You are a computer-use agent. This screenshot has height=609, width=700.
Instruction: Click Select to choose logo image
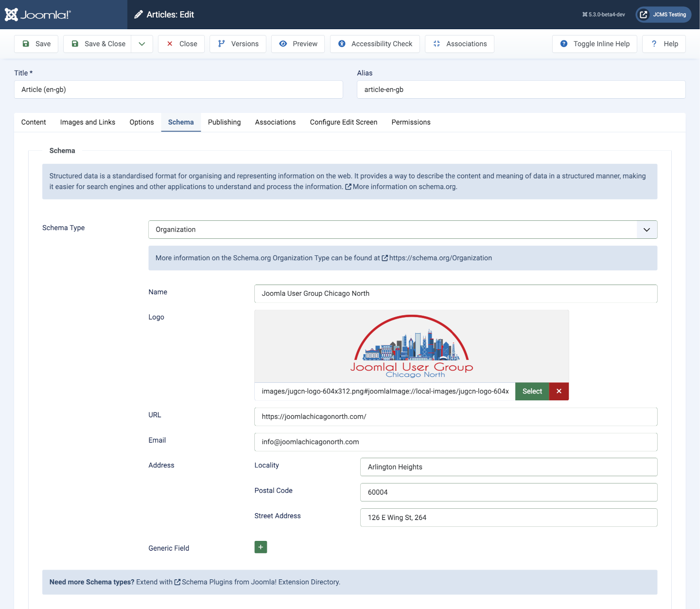(532, 392)
